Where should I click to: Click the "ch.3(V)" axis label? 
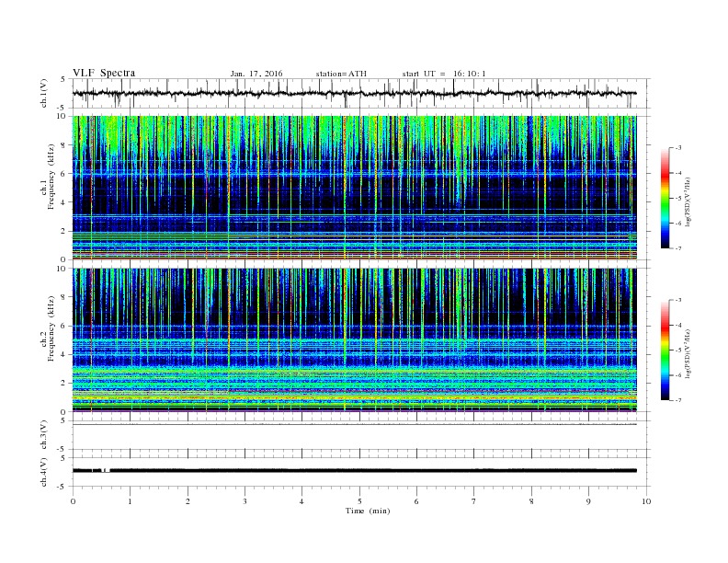[44, 435]
